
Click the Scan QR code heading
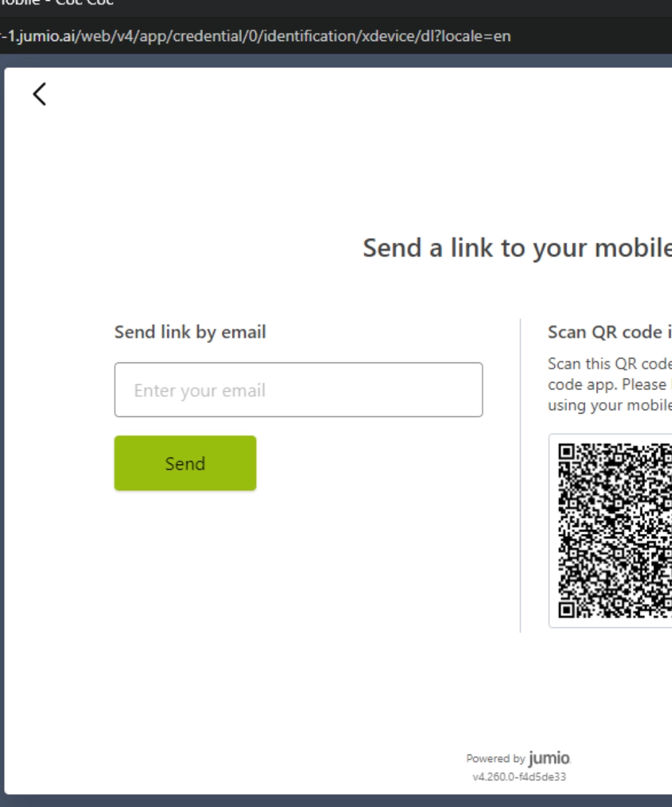(610, 332)
